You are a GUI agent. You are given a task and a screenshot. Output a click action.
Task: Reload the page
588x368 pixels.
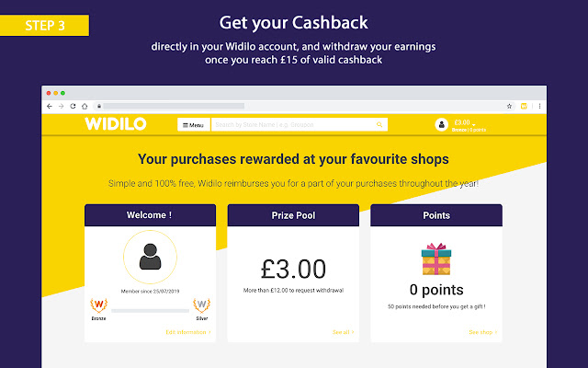pos(73,106)
